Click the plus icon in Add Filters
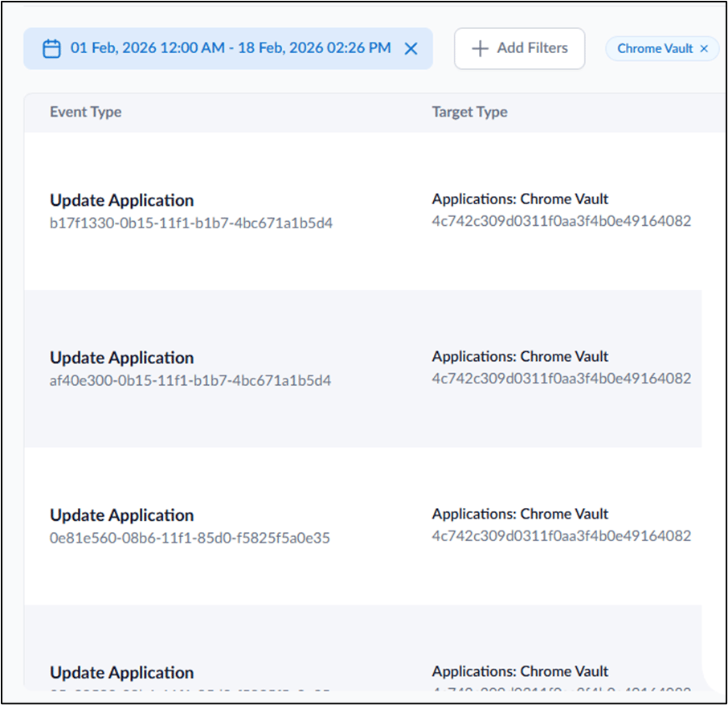 point(480,49)
